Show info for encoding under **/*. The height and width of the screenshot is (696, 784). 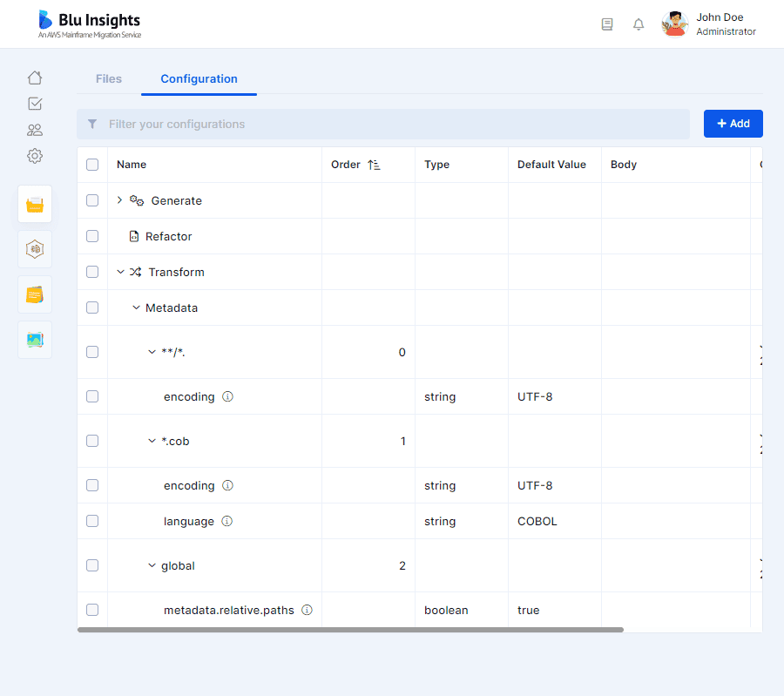pyautogui.click(x=227, y=396)
